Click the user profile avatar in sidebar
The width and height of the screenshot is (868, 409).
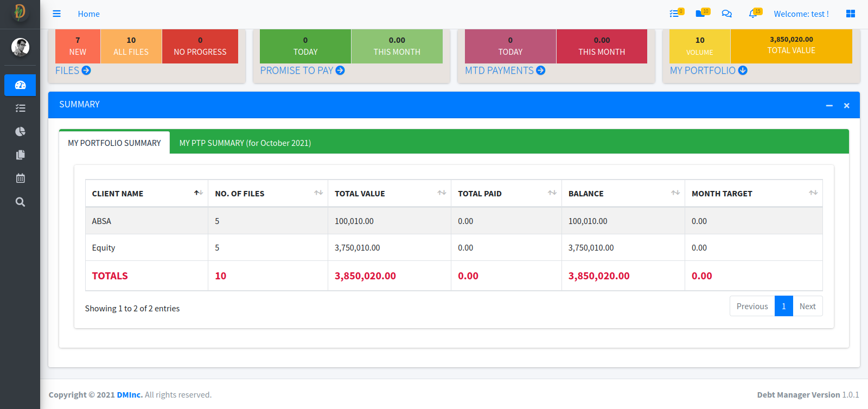click(x=20, y=47)
